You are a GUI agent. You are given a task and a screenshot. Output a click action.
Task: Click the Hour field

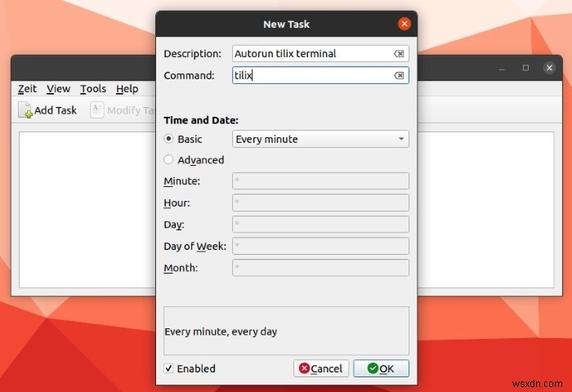[x=320, y=203]
